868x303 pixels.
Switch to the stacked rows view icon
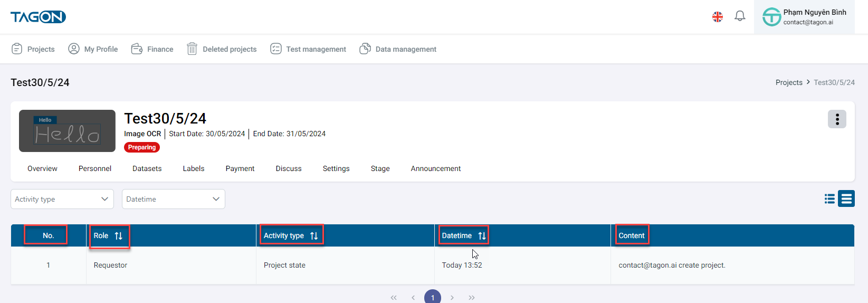[846, 199]
